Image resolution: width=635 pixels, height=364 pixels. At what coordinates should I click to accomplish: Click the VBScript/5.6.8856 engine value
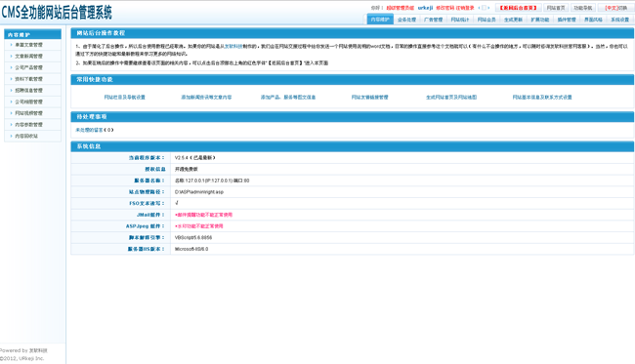point(193,237)
